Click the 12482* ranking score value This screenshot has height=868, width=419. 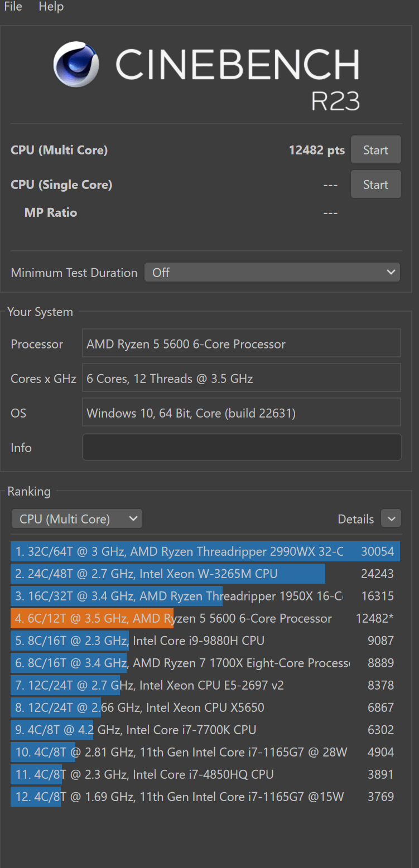[375, 618]
